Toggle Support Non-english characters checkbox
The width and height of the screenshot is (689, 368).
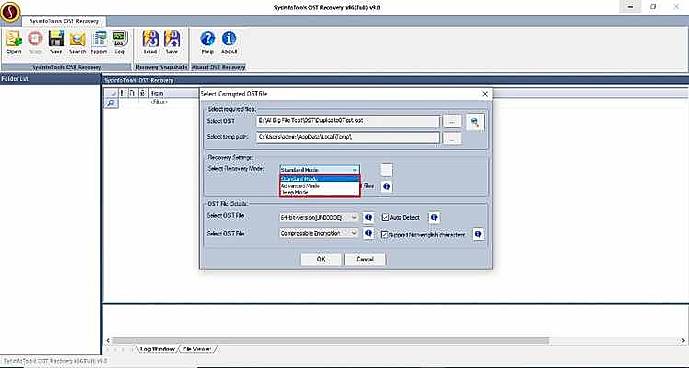pos(384,234)
